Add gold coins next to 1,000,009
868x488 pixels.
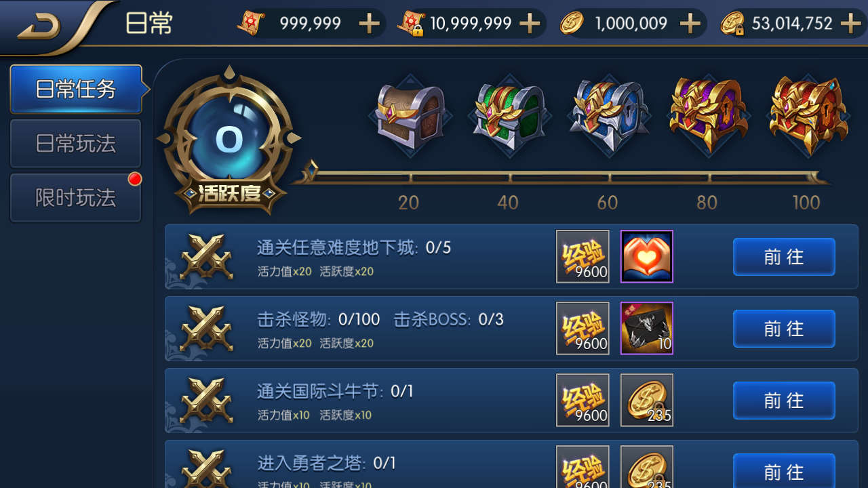click(x=690, y=24)
